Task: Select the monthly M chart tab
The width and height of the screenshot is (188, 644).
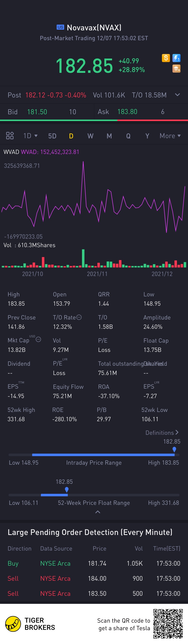Action: [109, 136]
